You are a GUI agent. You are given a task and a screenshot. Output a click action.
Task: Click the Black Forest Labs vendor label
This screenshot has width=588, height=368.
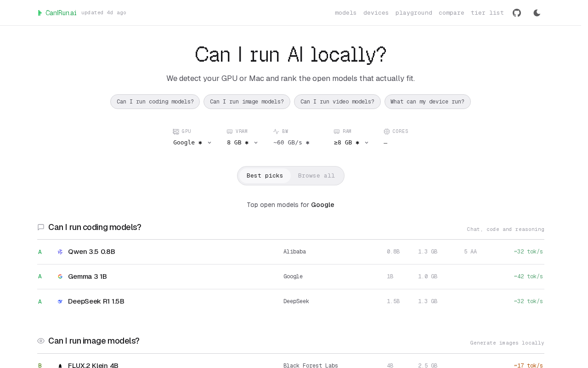coord(311,366)
